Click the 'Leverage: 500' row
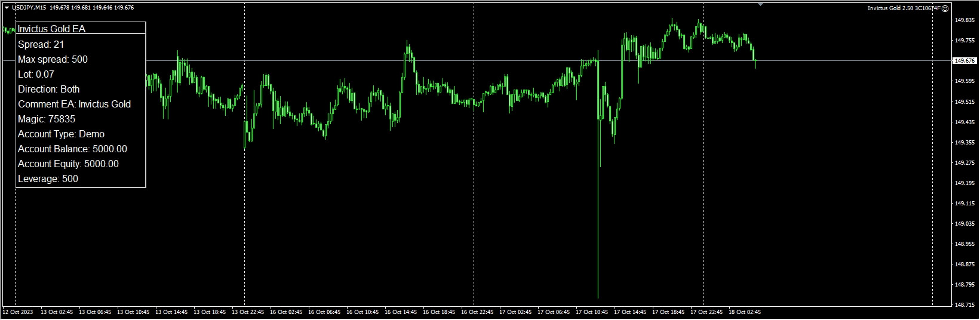The width and height of the screenshot is (980, 320). coord(48,179)
